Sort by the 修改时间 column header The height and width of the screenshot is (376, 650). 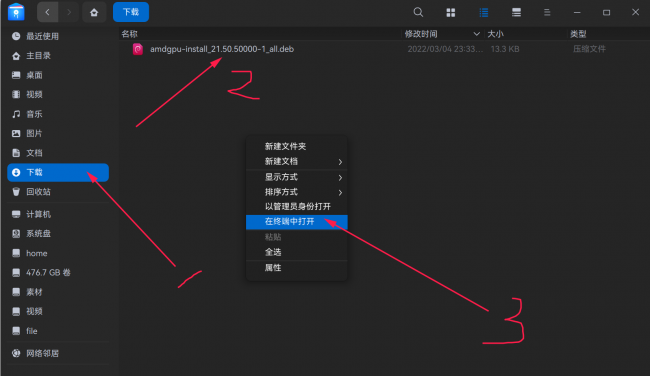point(421,34)
